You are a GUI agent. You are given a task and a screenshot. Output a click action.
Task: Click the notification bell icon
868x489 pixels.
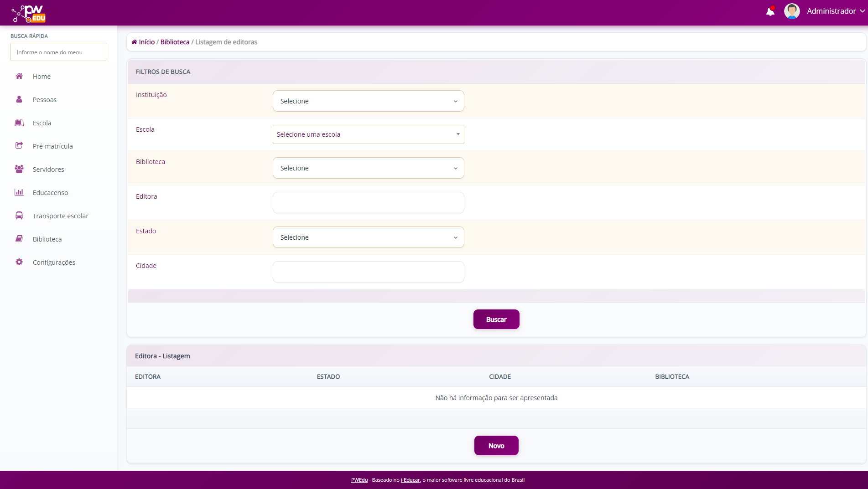[770, 11]
